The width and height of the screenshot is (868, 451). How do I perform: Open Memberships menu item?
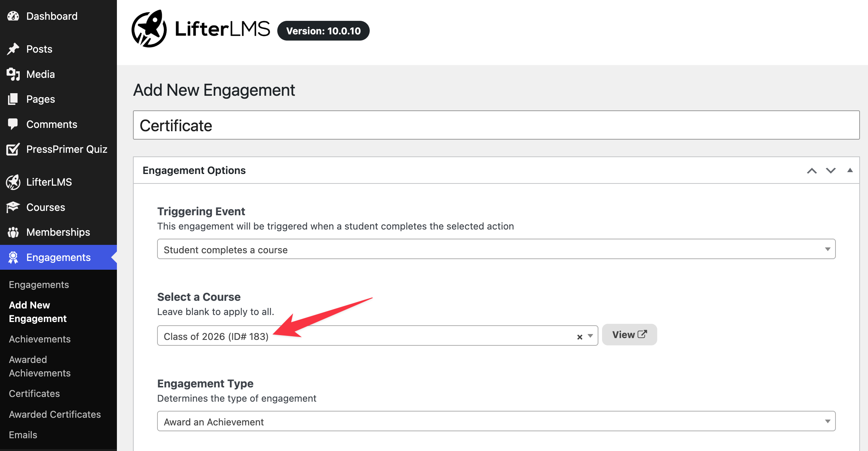click(x=58, y=232)
